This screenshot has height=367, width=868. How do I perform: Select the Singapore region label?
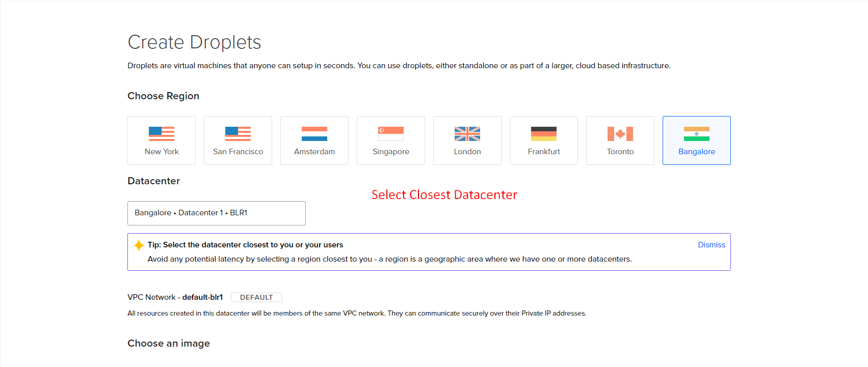pos(391,152)
